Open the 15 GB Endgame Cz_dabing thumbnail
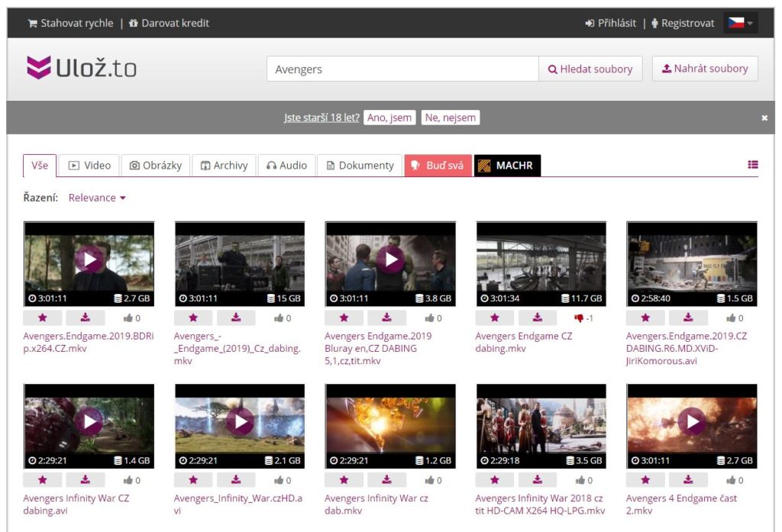Image resolution: width=782 pixels, height=532 pixels. 239,264
